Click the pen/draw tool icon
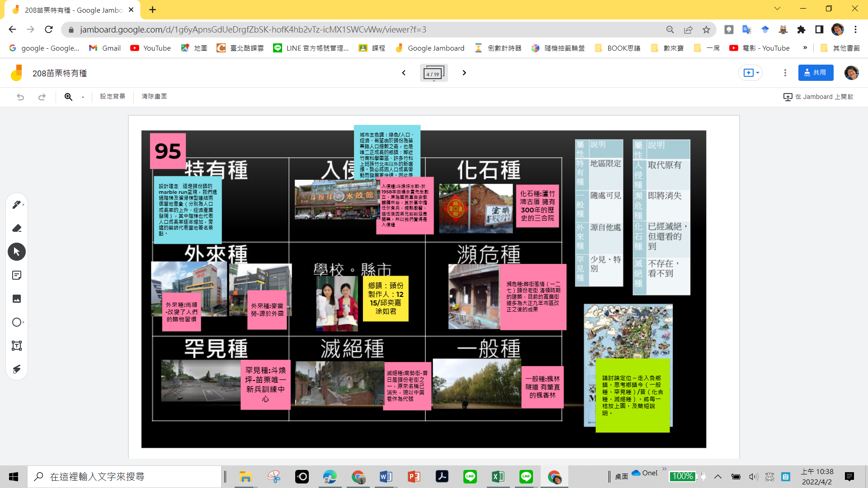The width and height of the screenshot is (868, 488). pyautogui.click(x=16, y=204)
